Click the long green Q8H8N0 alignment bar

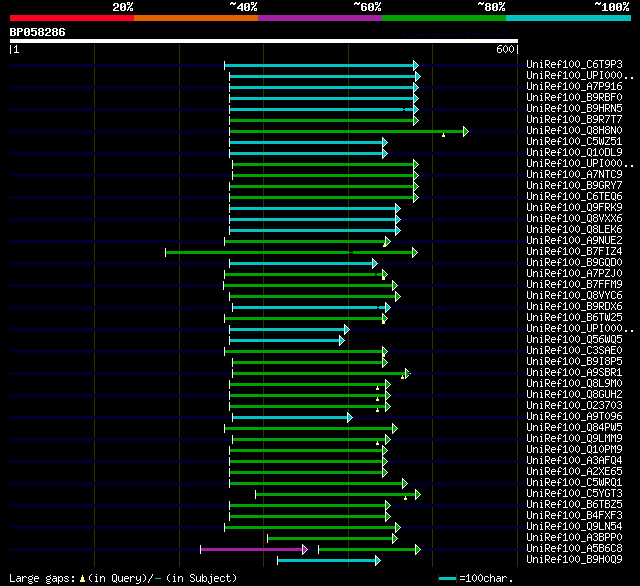pyautogui.click(x=349, y=131)
